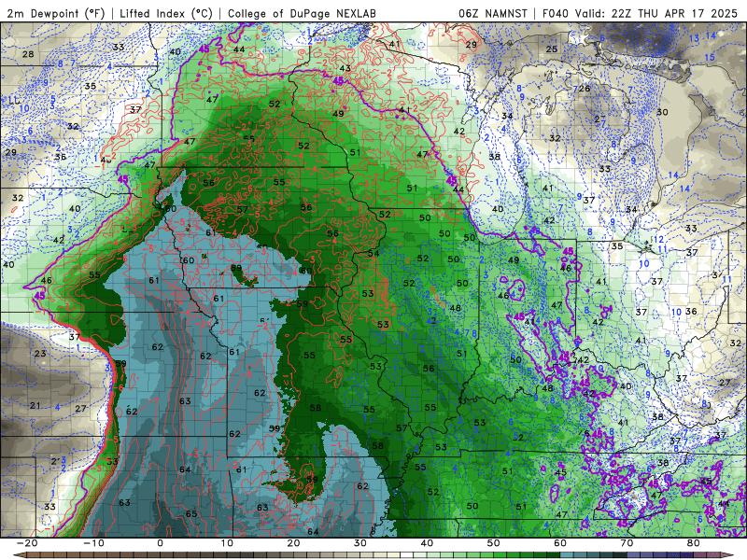Click the "College of DuPage NEXLAB" header text
This screenshot has width=747, height=560.
coord(302,13)
